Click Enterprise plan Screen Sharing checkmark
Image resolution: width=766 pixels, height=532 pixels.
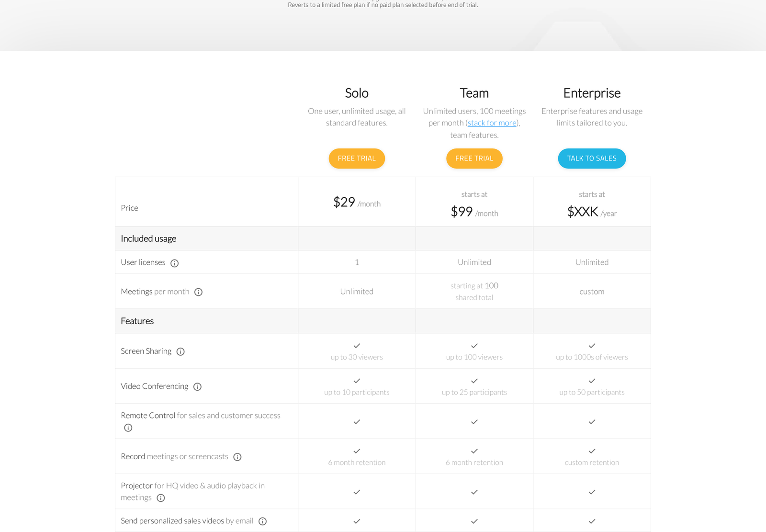[x=592, y=346]
